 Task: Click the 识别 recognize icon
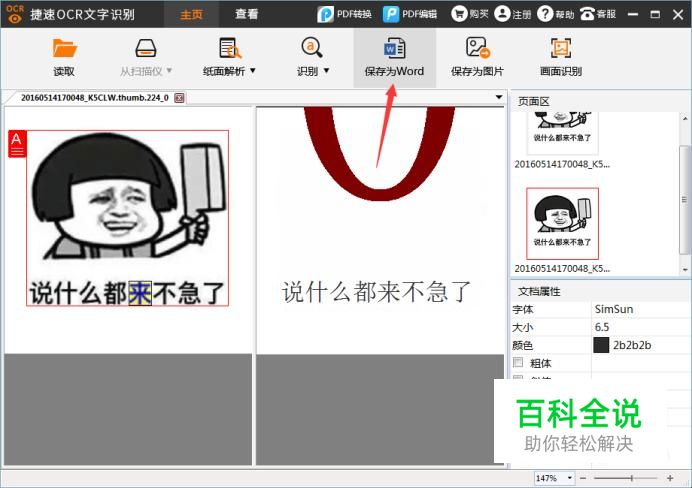pos(312,48)
